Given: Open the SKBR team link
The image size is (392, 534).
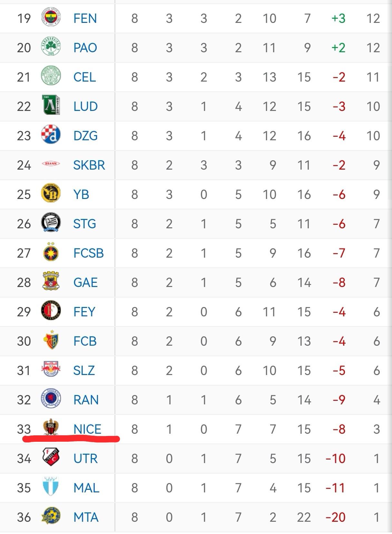Looking at the screenshot, I should [x=89, y=165].
